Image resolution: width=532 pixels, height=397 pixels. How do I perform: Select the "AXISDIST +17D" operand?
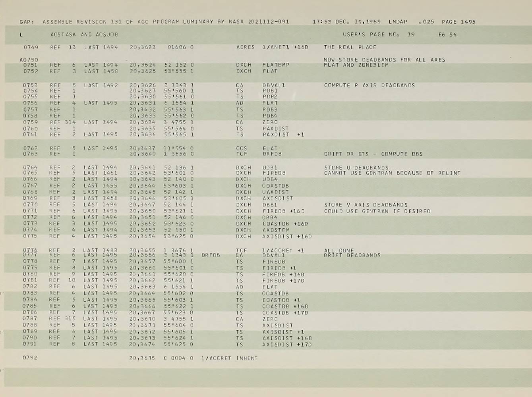pos(287,345)
